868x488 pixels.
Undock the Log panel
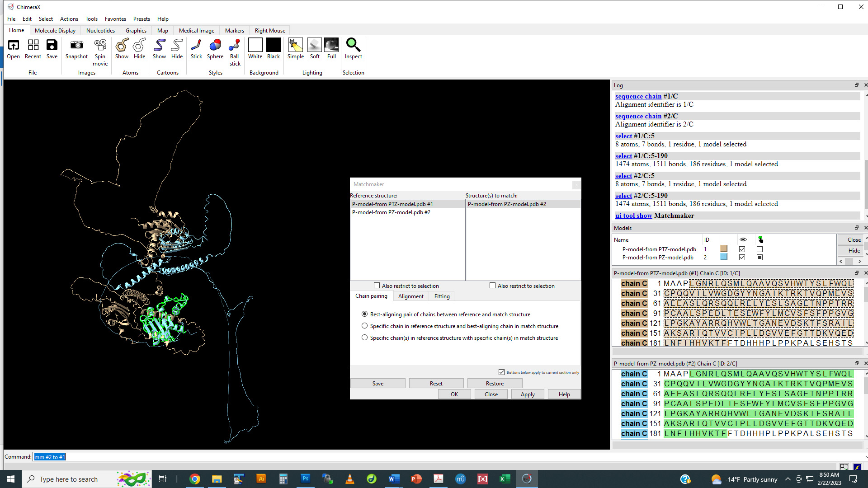[856, 85]
